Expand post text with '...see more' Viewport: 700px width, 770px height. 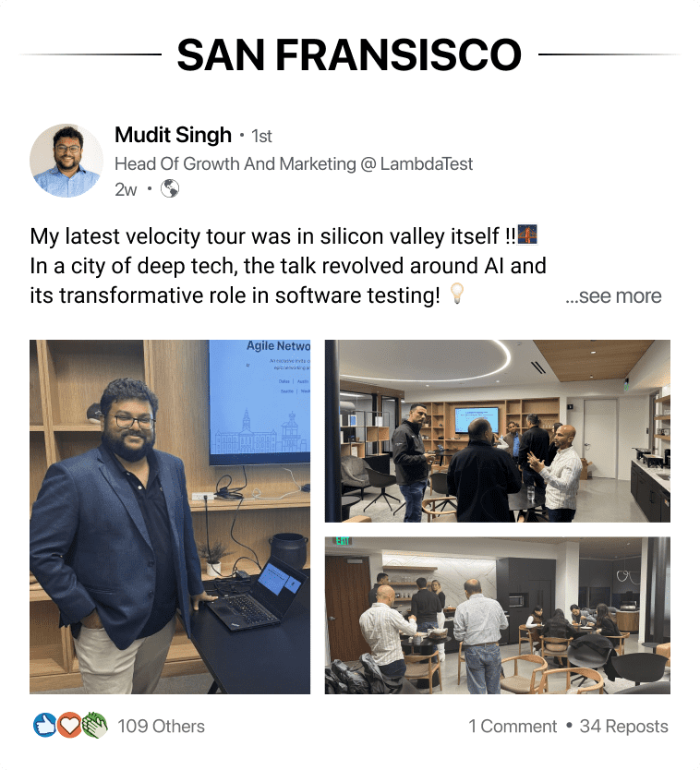pos(613,296)
